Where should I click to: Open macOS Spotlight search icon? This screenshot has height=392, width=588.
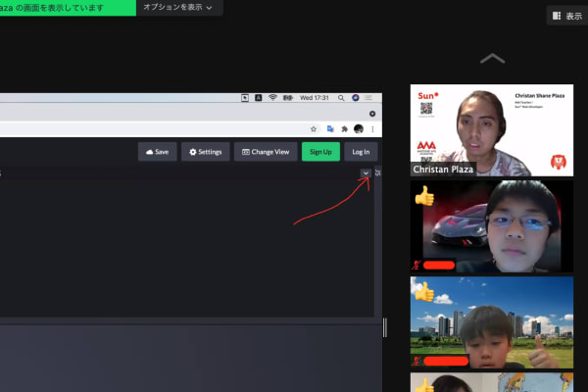[342, 98]
